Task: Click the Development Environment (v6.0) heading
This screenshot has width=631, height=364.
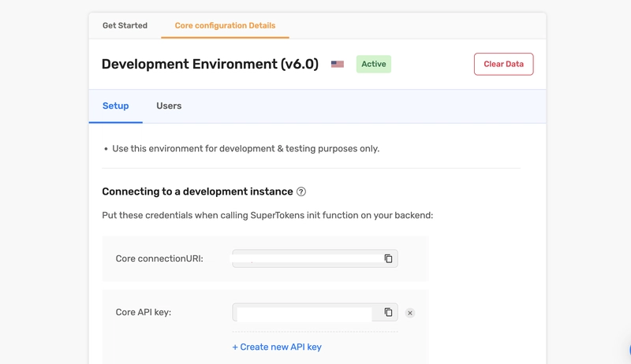Action: (210, 64)
